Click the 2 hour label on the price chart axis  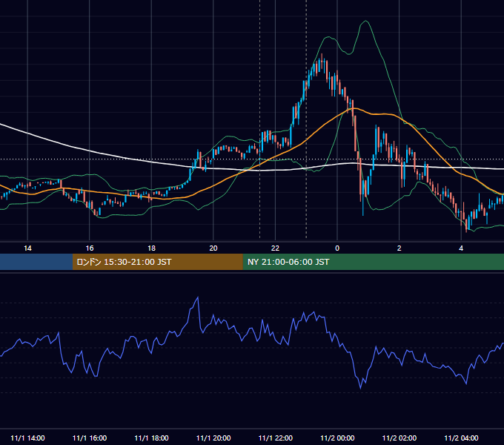click(399, 248)
